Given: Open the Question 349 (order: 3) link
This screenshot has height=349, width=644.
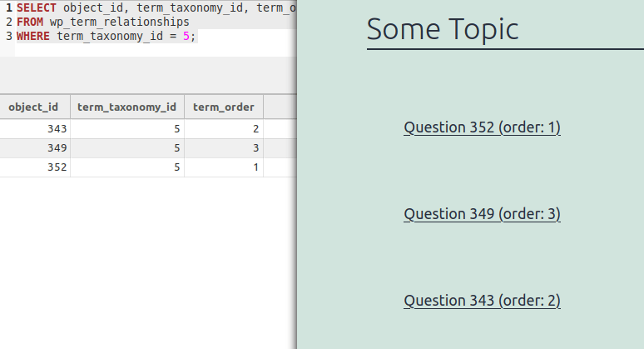Looking at the screenshot, I should pos(482,214).
